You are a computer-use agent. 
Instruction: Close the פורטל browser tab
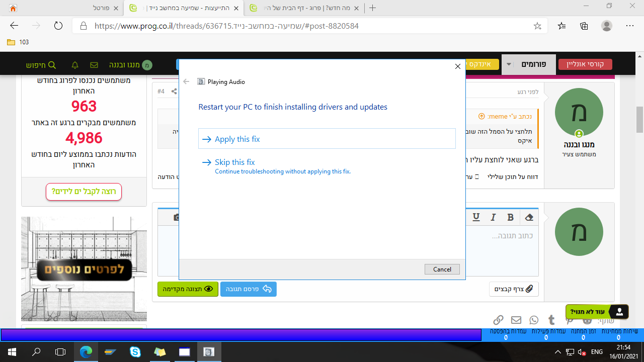pos(116,8)
